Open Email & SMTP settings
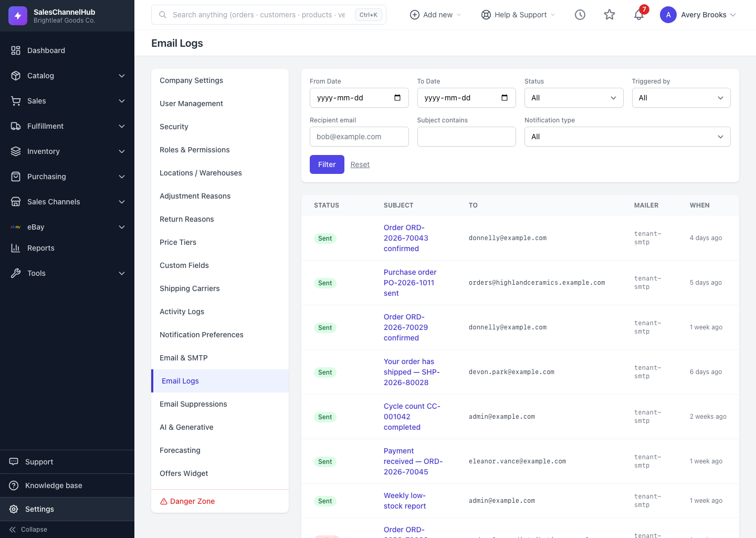 click(x=220, y=358)
